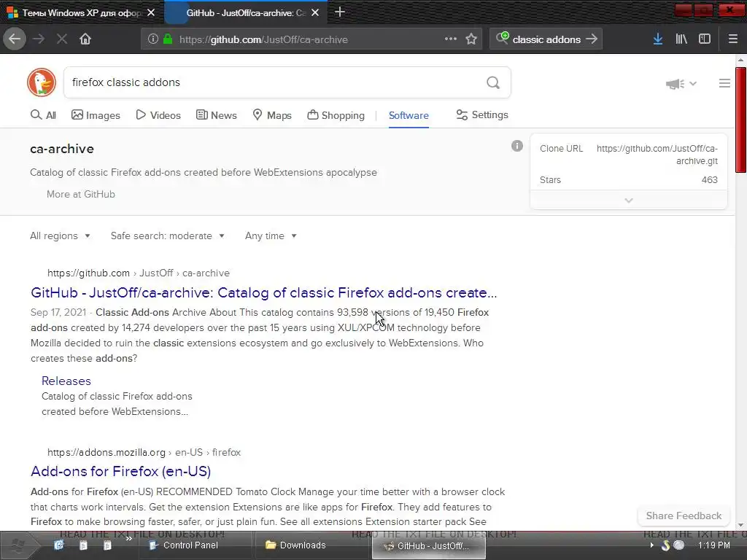The width and height of the screenshot is (747, 560).
Task: Select the Software results tab
Action: (x=409, y=115)
